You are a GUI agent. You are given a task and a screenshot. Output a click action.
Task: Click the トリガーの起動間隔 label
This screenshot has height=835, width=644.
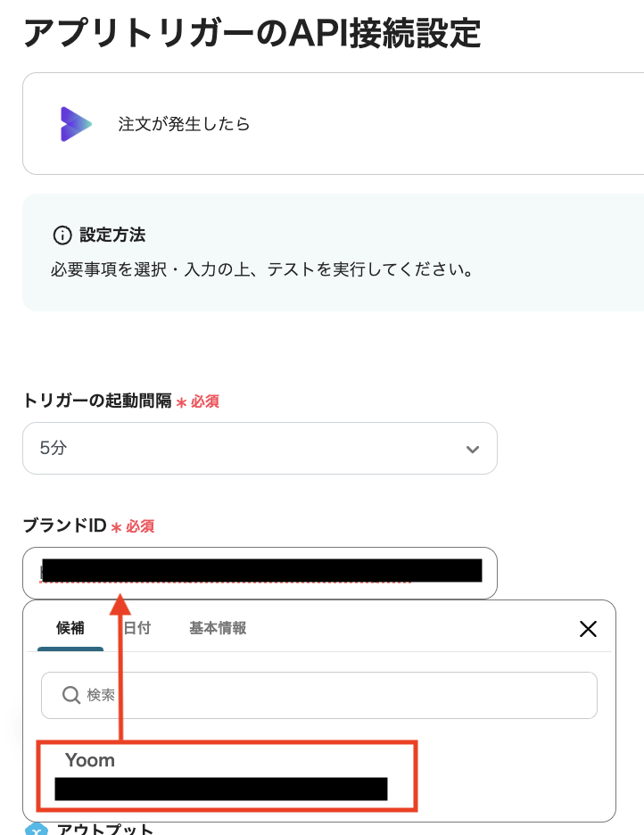click(96, 401)
